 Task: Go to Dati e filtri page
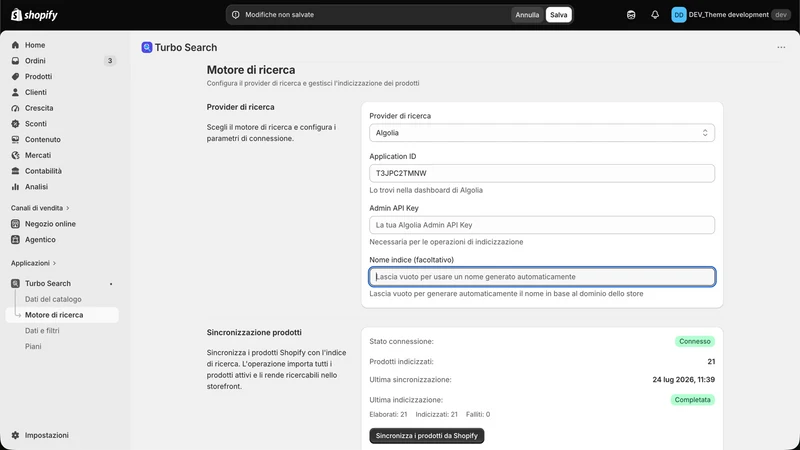(42, 331)
